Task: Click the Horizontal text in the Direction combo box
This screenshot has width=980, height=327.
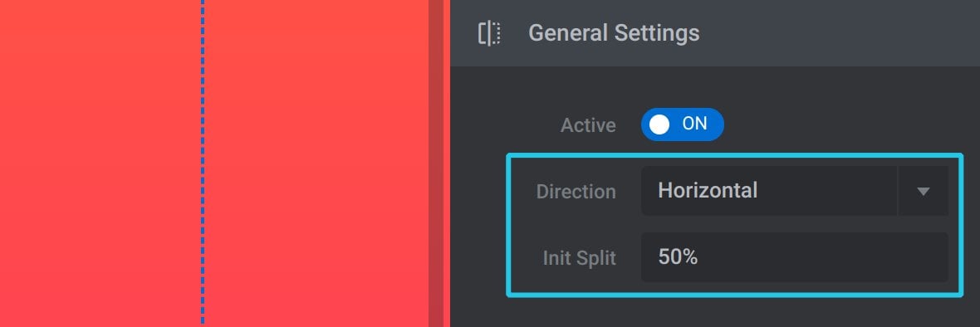Action: tap(708, 190)
